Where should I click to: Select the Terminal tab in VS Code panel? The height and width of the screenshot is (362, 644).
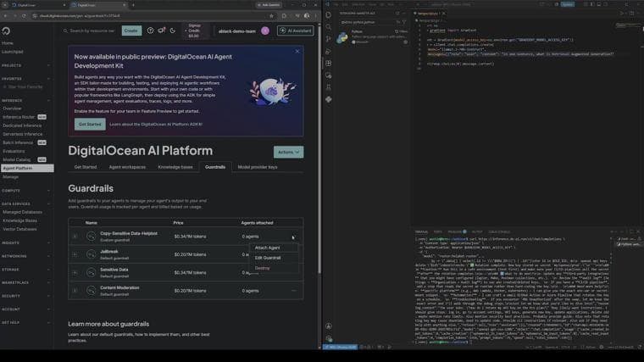(x=421, y=231)
